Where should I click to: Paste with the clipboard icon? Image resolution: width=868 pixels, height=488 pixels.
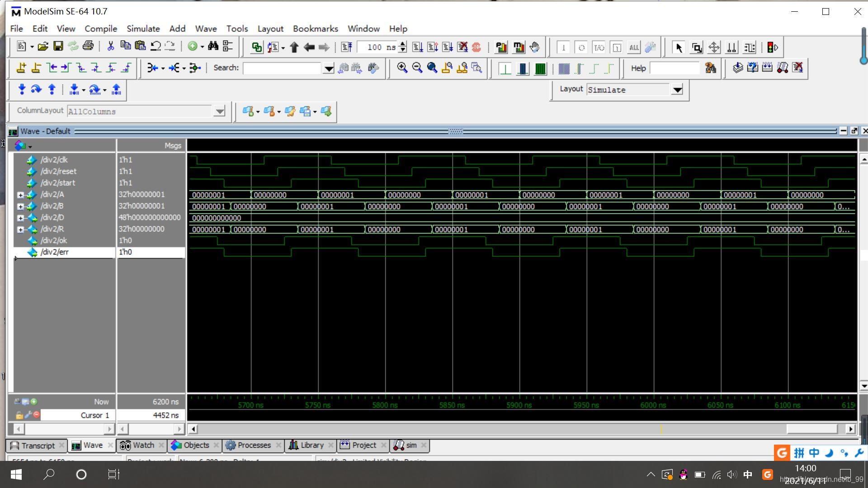(x=141, y=47)
